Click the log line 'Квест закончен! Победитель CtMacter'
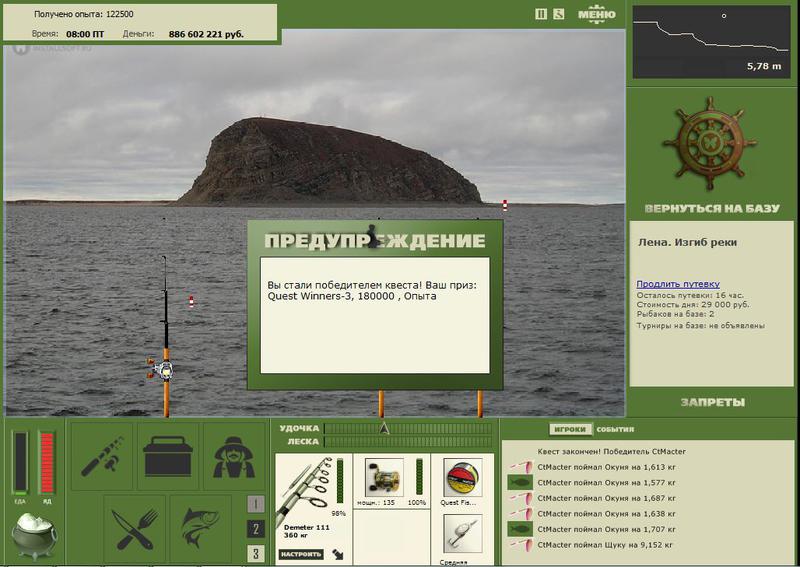Screen dimensions: 800x567 point(611,451)
